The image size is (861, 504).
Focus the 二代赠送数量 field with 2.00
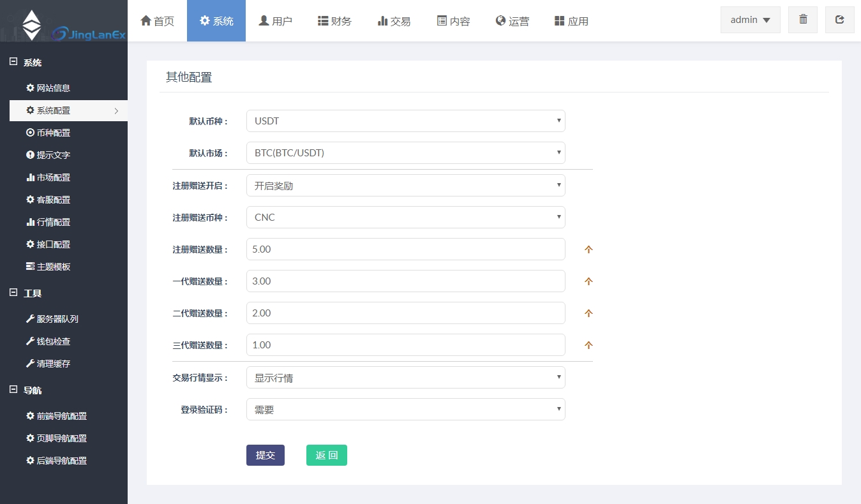point(406,313)
